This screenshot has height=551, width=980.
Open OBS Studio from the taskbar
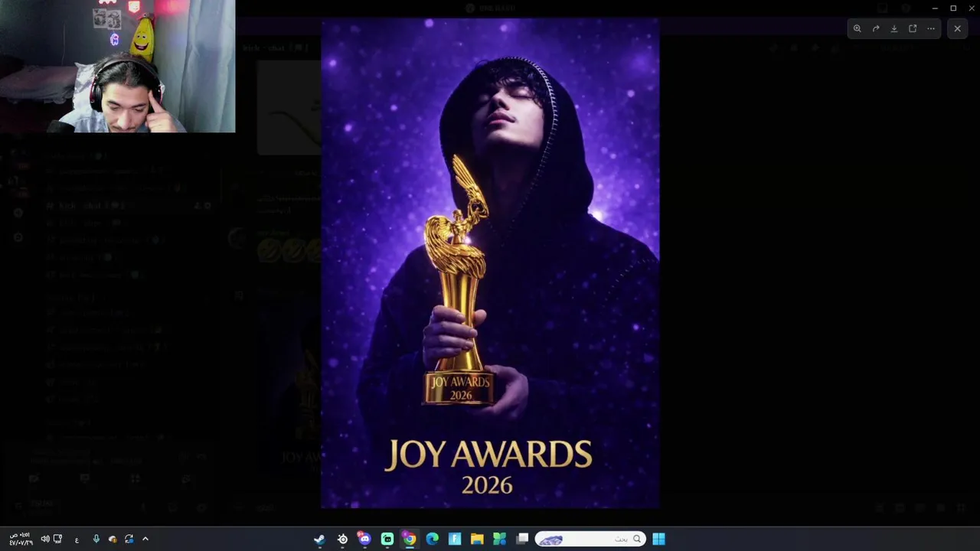pyautogui.click(x=342, y=539)
